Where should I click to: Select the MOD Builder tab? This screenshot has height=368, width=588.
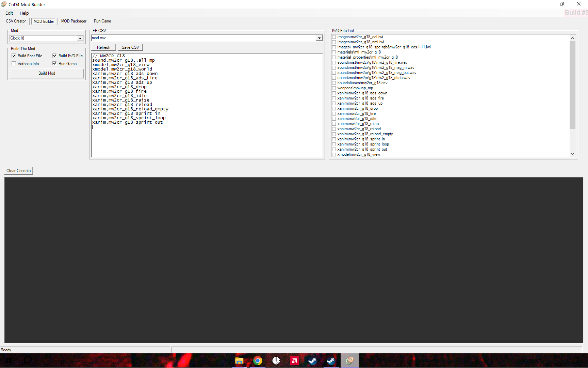(x=44, y=21)
